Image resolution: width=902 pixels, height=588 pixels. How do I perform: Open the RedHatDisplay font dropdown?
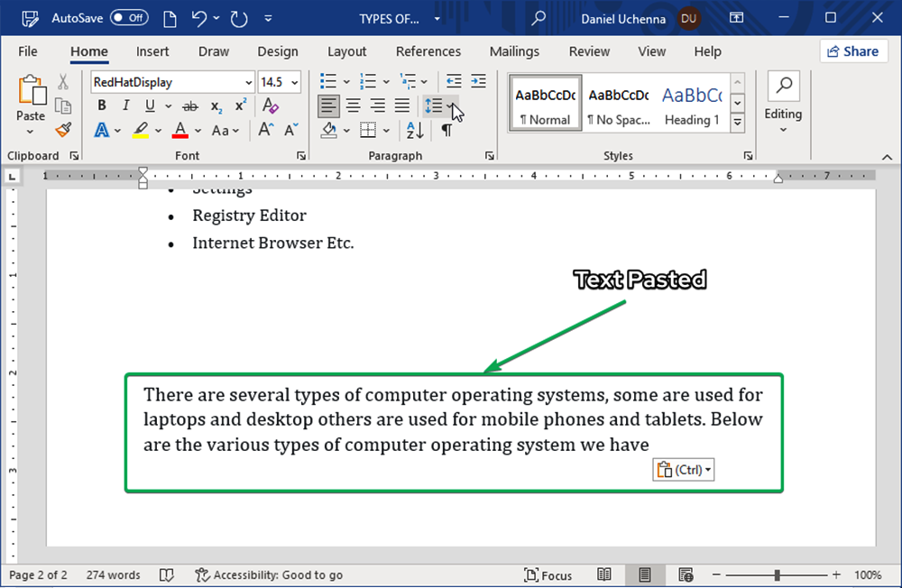click(x=248, y=82)
